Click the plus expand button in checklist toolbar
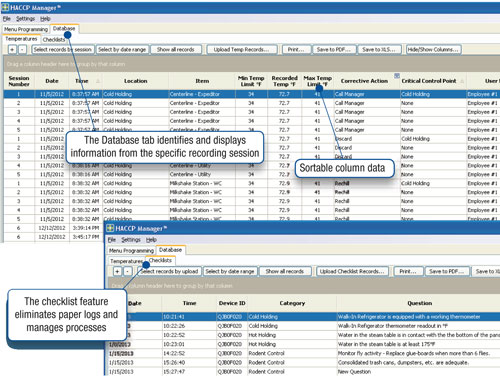Viewport: 500px width, 376px height. click(117, 271)
